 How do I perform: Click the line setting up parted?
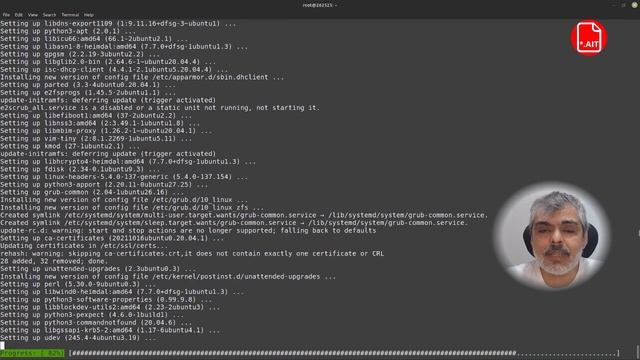(x=88, y=85)
